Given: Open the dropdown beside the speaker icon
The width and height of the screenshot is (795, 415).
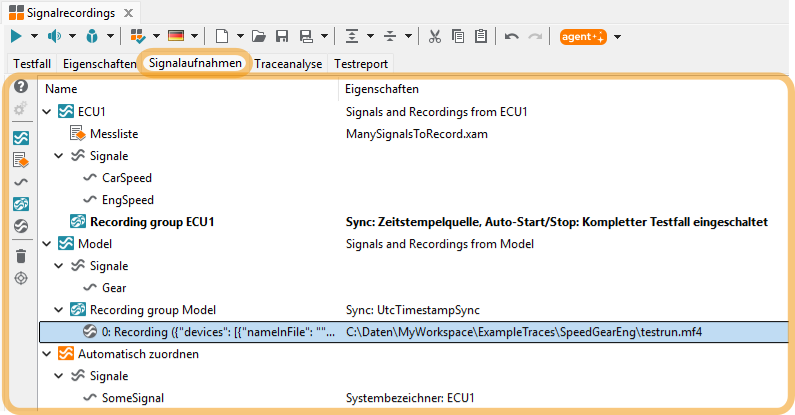Looking at the screenshot, I should click(x=73, y=36).
